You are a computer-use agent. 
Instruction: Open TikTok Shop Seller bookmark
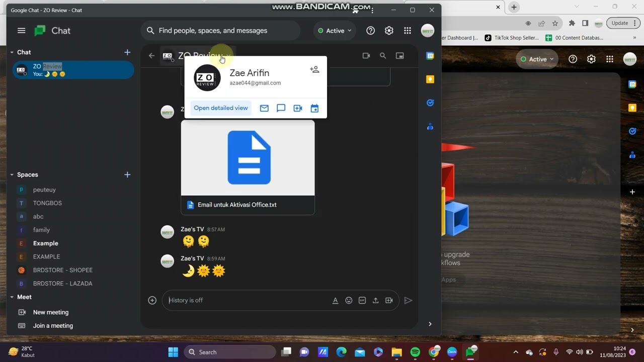point(512,38)
